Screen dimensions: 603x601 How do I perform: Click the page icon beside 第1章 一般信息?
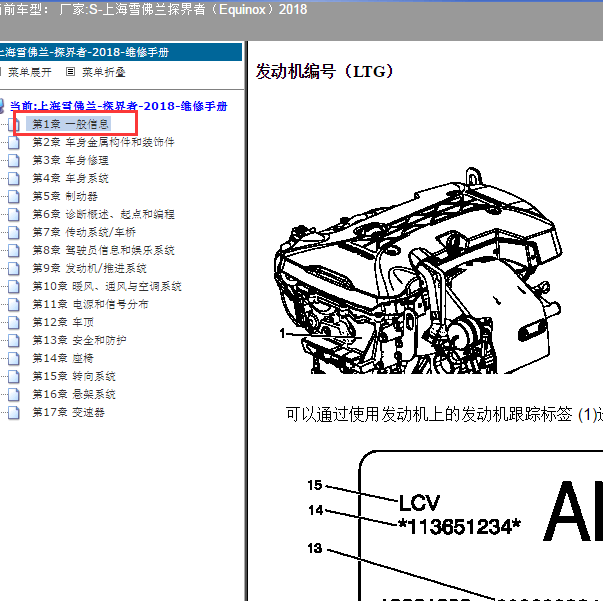tap(14, 124)
